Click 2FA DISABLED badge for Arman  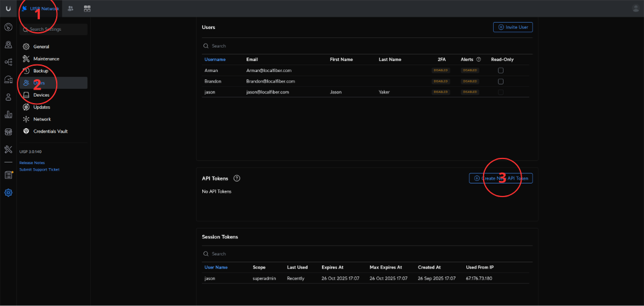coord(440,71)
